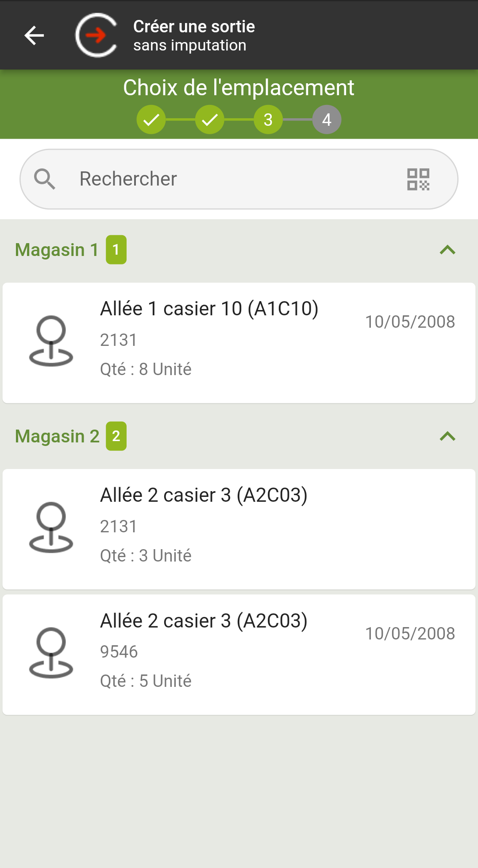Image resolution: width=478 pixels, height=868 pixels.
Task: Tap the back arrow icon
Action: pyautogui.click(x=34, y=35)
